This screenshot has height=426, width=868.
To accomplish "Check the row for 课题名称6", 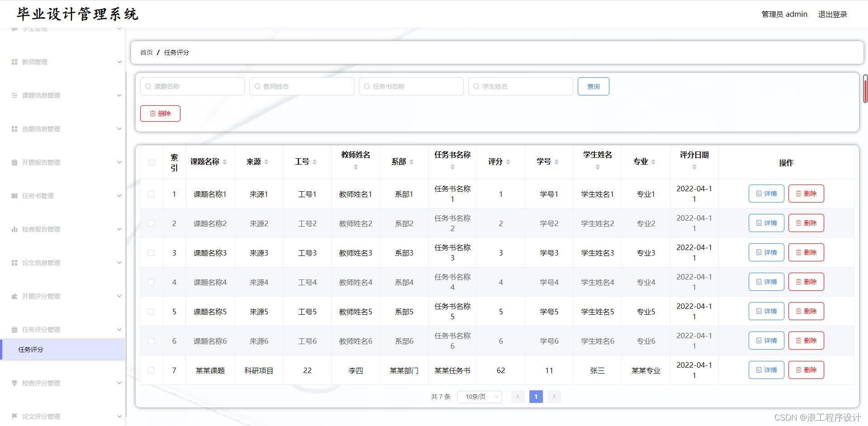I will [151, 341].
